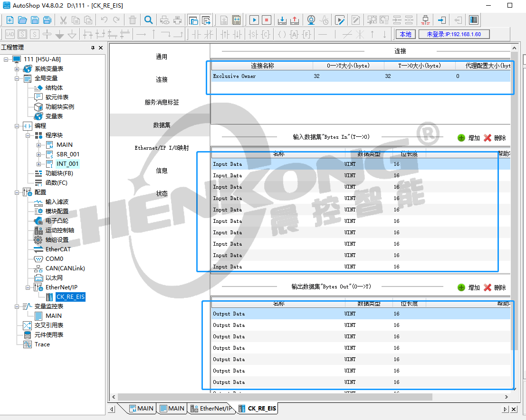This screenshot has height=420, width=526.
Task: Switch to the 通用 settings section
Action: click(x=162, y=57)
